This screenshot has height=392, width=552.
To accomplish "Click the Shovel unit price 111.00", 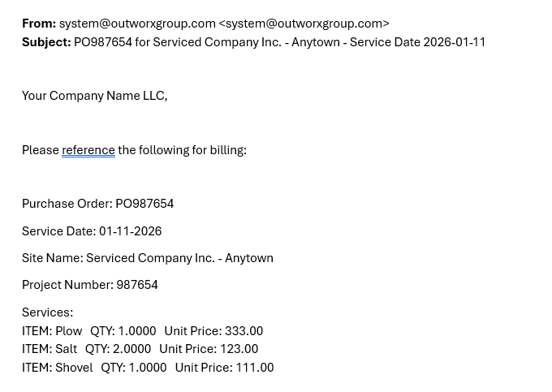I will pos(254,368).
